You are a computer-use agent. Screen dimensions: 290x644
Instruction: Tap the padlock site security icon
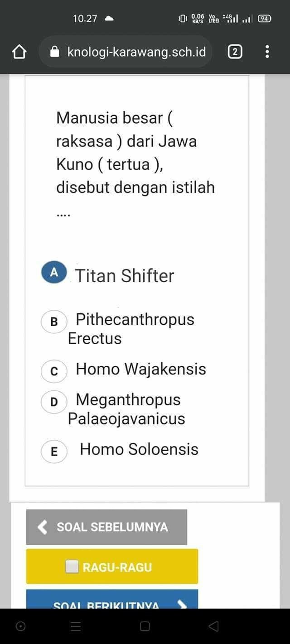[55, 52]
